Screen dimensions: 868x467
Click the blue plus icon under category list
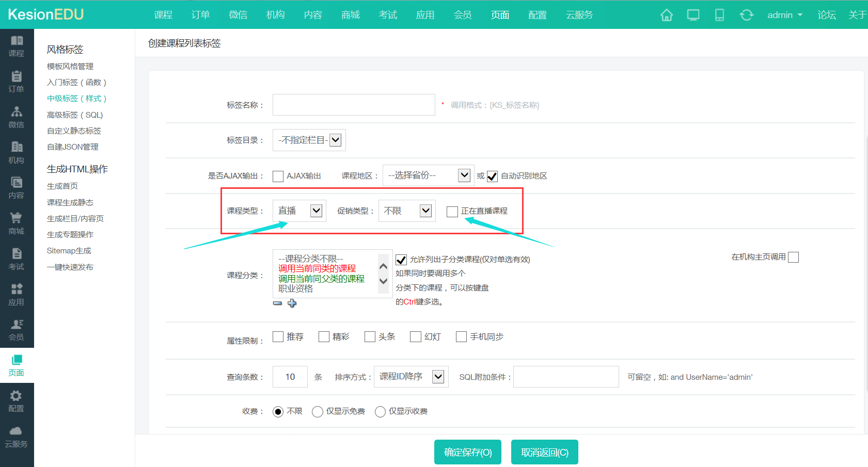(x=292, y=303)
